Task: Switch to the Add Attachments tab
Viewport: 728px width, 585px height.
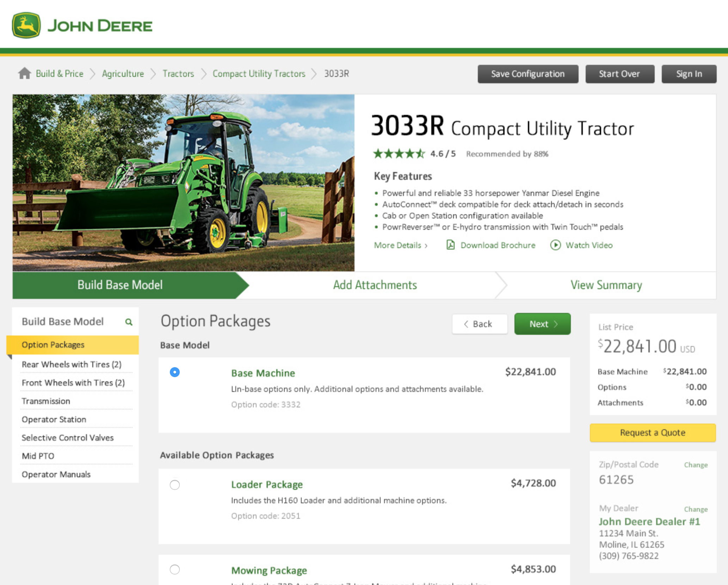Action: coord(375,285)
